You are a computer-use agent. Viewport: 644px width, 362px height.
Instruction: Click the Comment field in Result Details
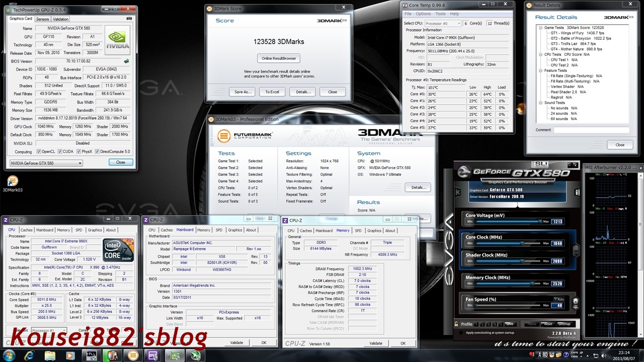point(591,130)
